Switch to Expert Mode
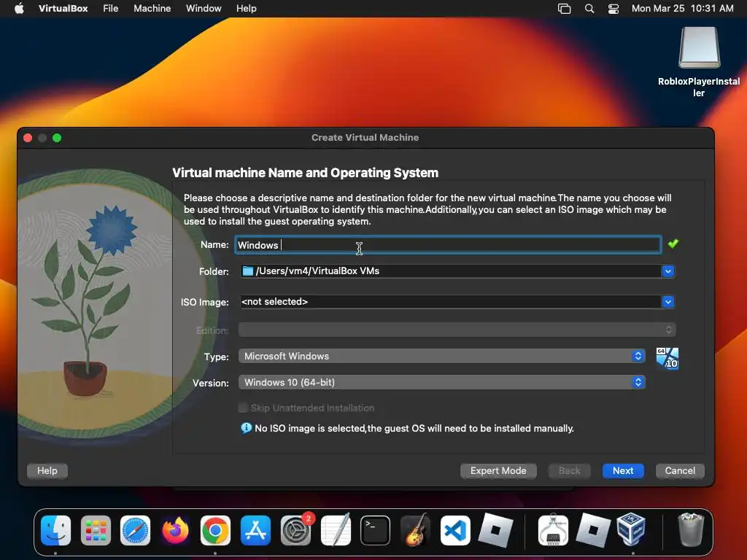The image size is (747, 560). tap(498, 470)
